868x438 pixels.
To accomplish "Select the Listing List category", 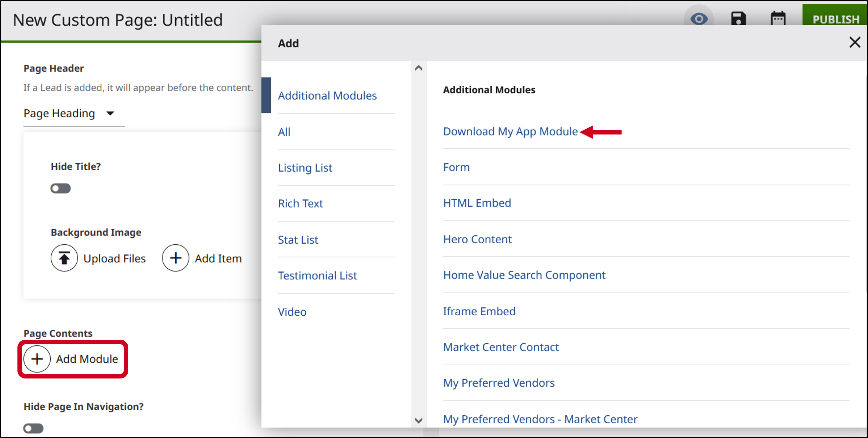I will (x=305, y=168).
